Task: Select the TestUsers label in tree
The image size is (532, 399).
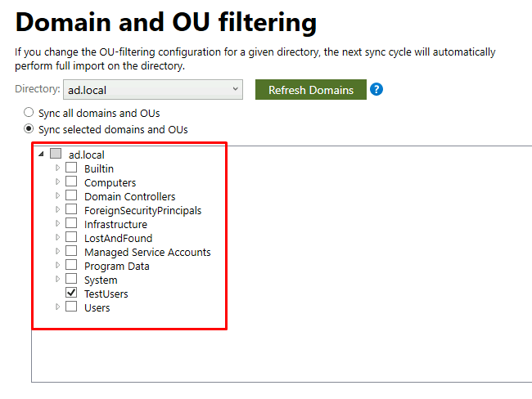Action: [x=106, y=294]
